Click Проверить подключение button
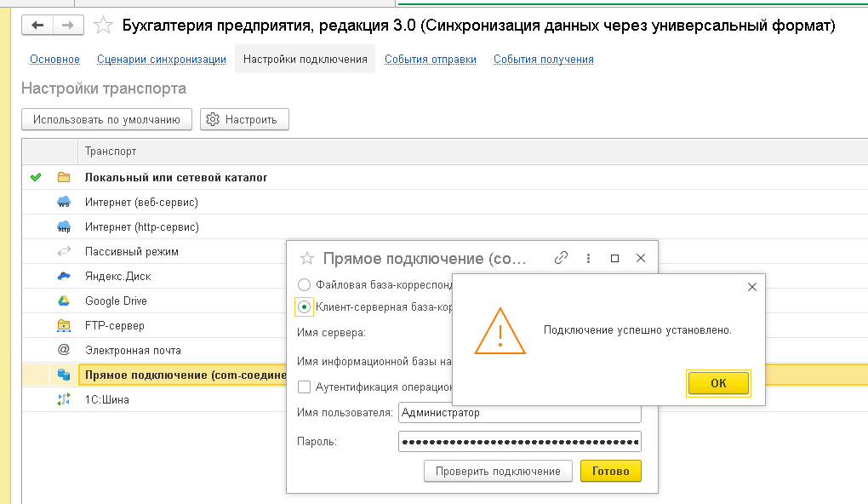Viewport: 868px width, 504px height. [498, 472]
